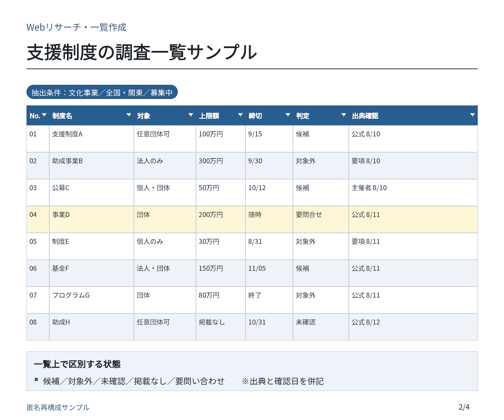The image size is (504, 420).
Task: Click row number 06
Action: (38, 273)
